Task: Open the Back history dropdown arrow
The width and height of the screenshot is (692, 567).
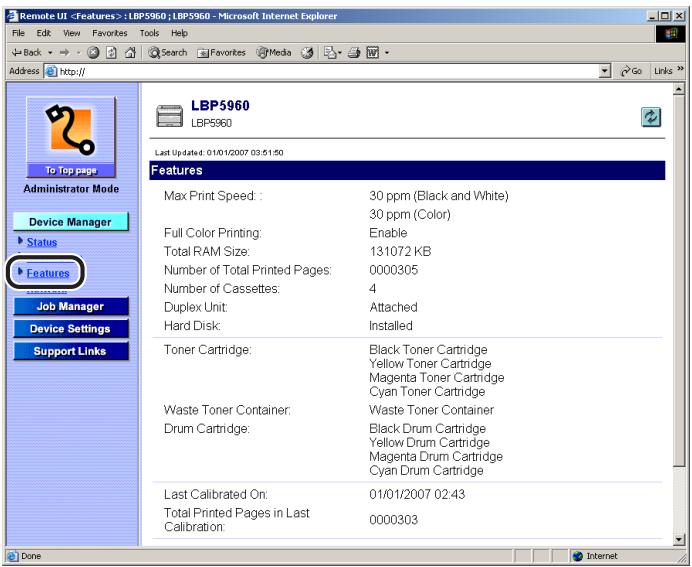Action: click(x=50, y=53)
